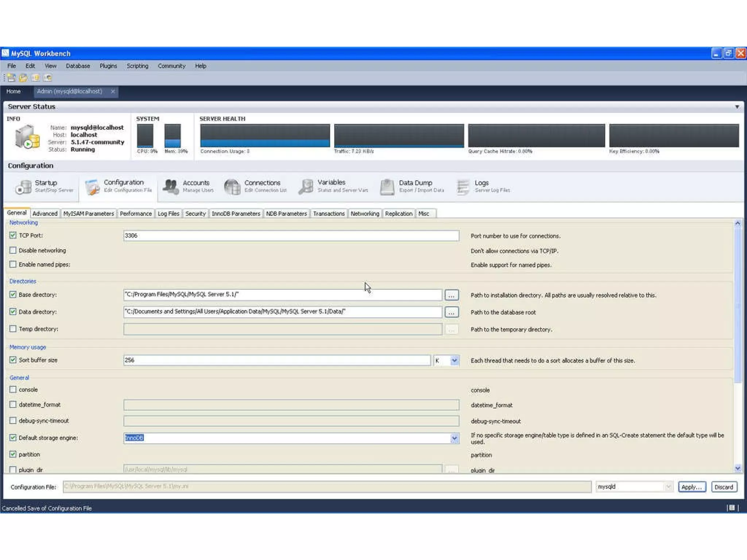Click into the TCP Port field
Image resolution: width=747 pixels, height=560 pixels.
point(291,236)
